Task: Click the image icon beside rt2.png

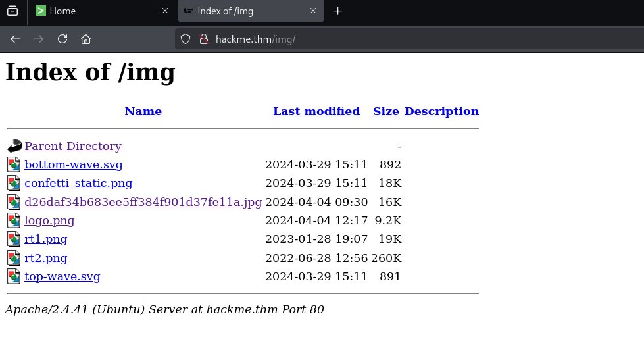Action: click(x=14, y=258)
